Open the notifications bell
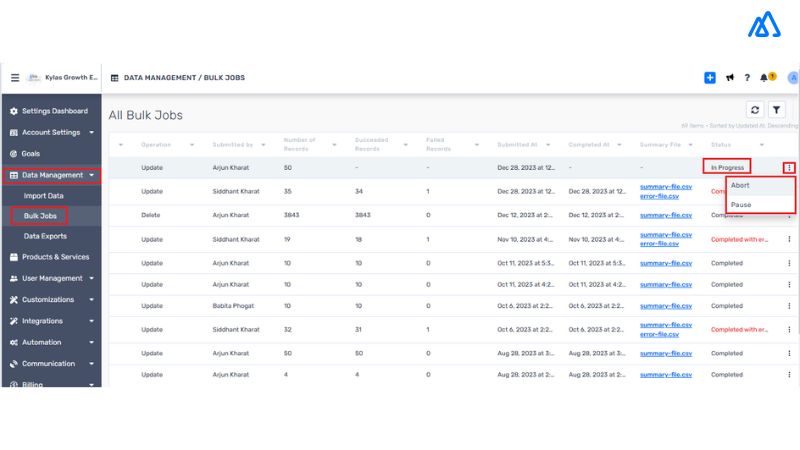 [765, 78]
